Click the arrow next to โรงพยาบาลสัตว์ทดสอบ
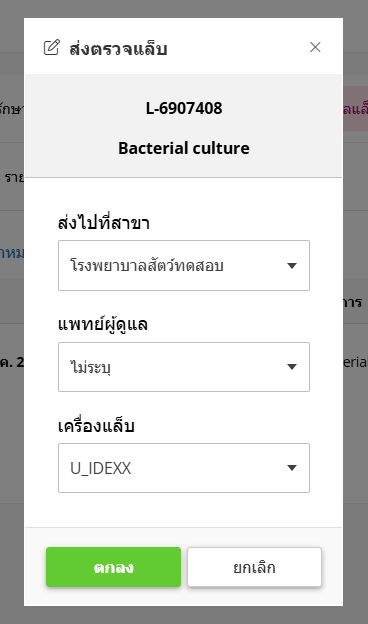Image resolution: width=368 pixels, height=624 pixels. 292,265
